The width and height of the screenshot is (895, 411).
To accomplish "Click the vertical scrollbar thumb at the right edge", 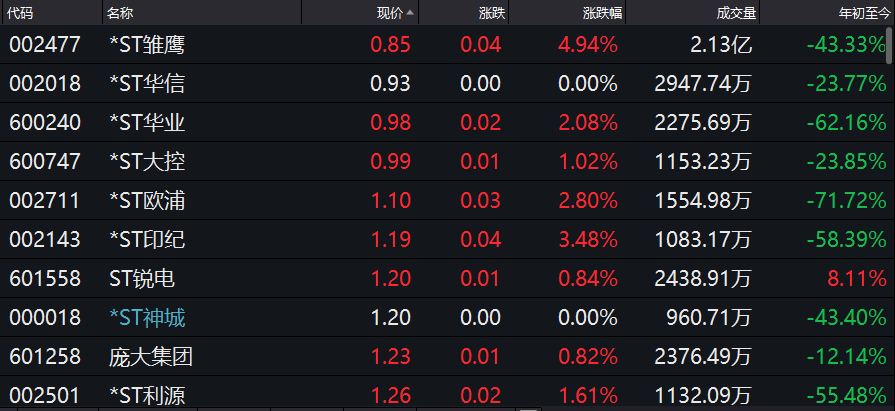I will 890,45.
